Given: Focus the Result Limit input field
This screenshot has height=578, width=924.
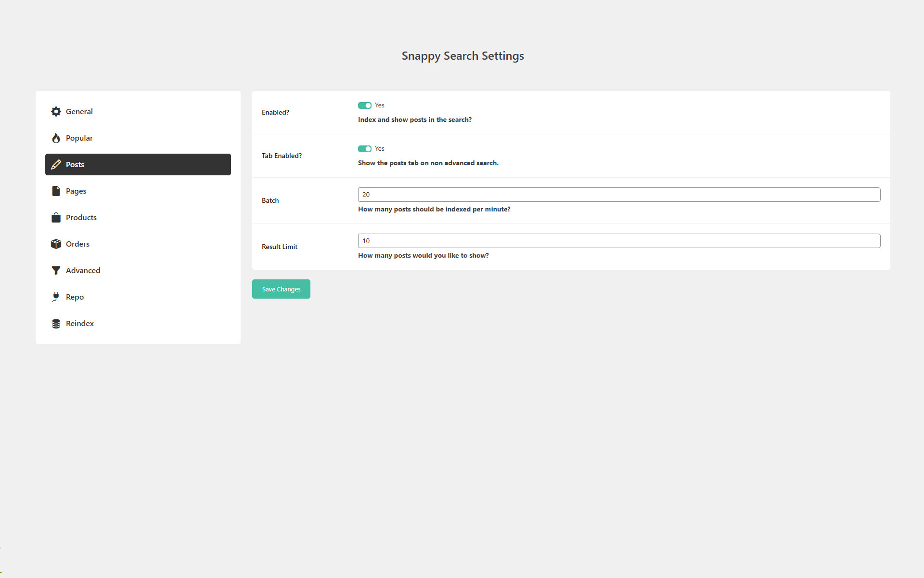Looking at the screenshot, I should point(619,241).
